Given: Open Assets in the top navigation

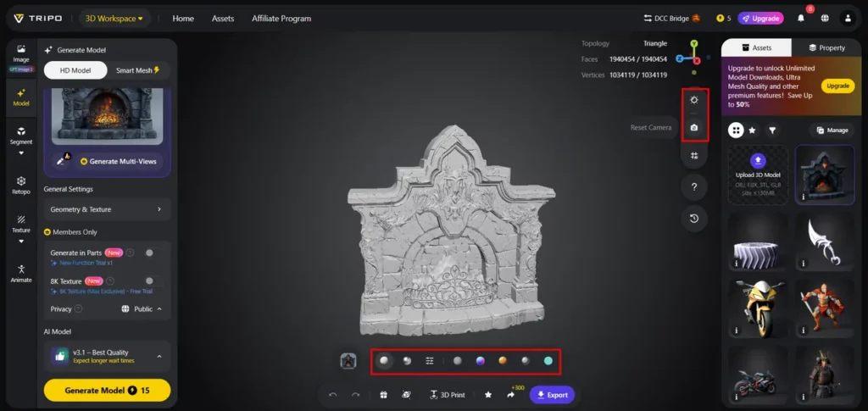Looking at the screenshot, I should pyautogui.click(x=223, y=19).
